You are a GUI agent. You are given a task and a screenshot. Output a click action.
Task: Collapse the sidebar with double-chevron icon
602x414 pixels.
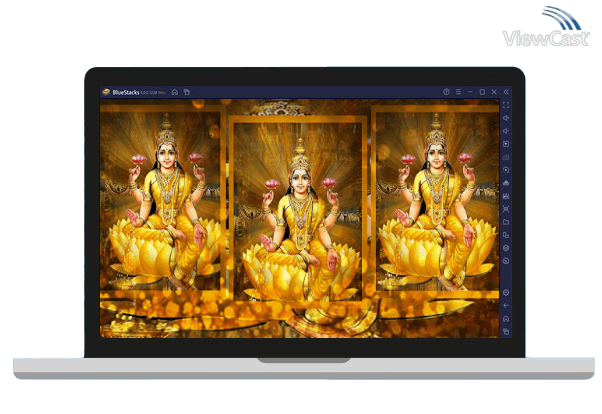506,92
